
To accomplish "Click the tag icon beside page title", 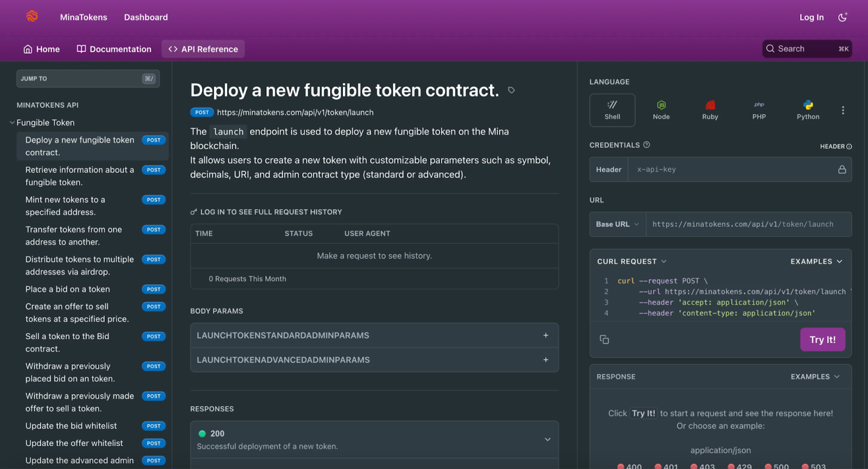I will click(511, 90).
